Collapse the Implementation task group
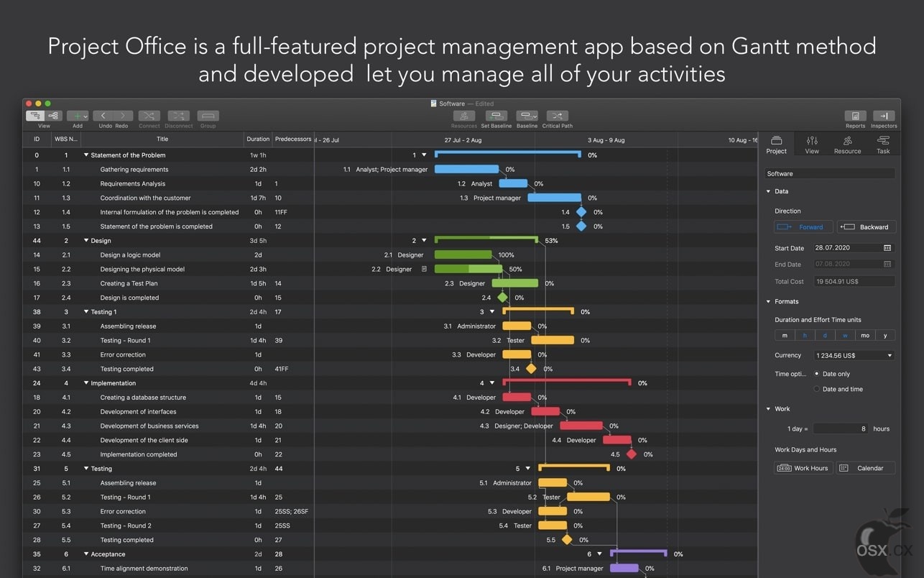The height and width of the screenshot is (578, 924). click(x=86, y=383)
